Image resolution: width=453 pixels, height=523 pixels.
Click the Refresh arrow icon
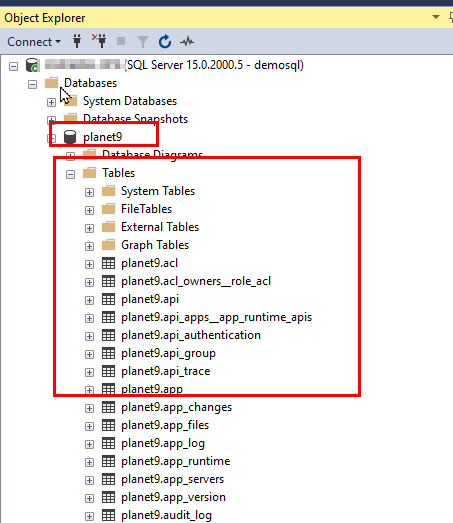165,42
